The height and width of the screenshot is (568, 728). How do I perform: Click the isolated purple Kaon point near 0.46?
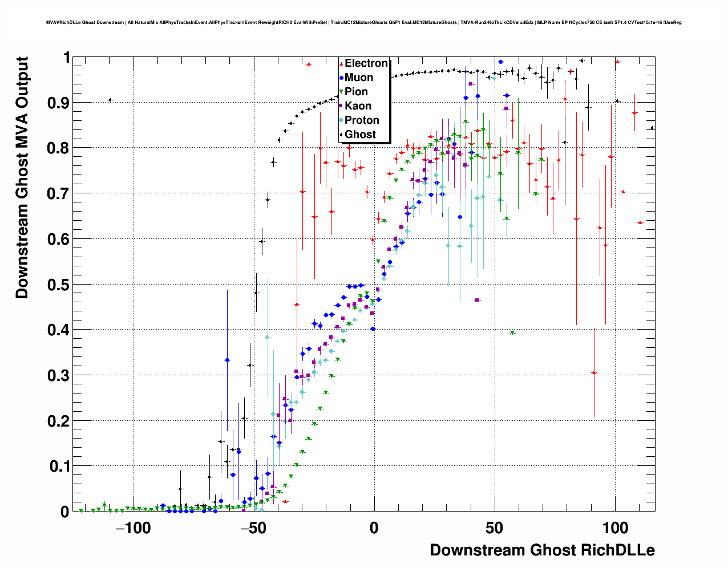(x=477, y=300)
